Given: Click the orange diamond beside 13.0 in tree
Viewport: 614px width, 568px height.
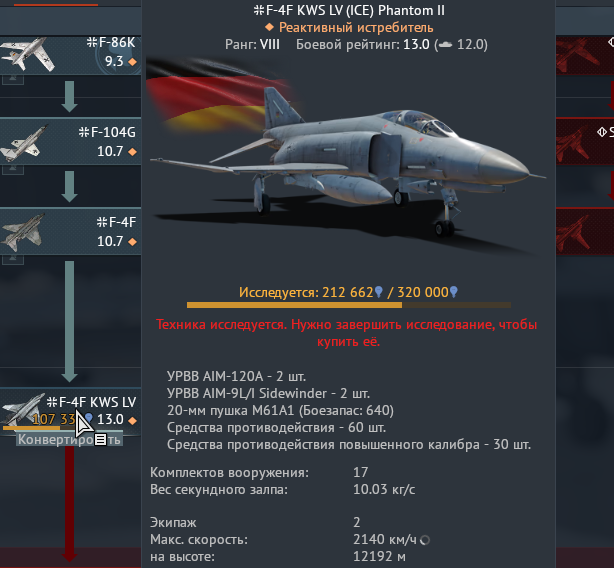Looking at the screenshot, I should (132, 420).
